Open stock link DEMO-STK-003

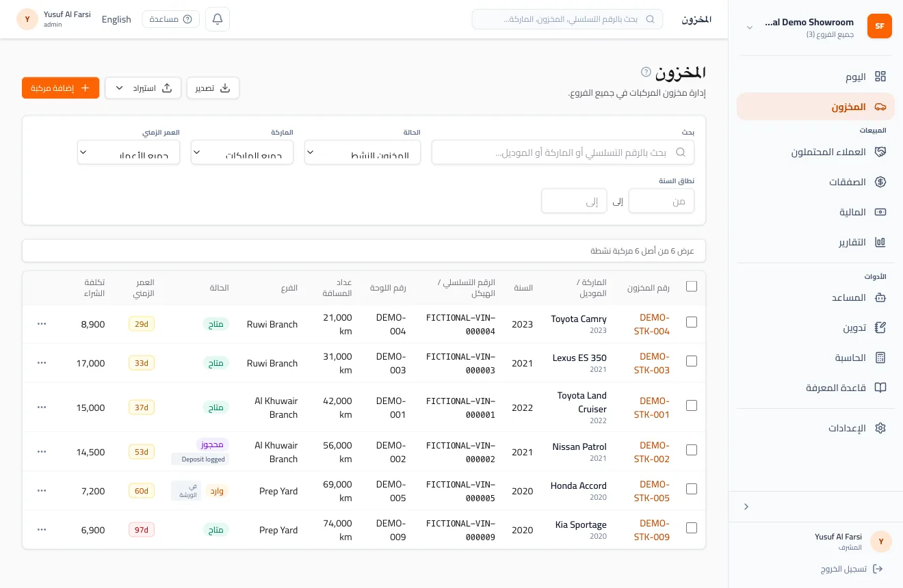coord(652,363)
